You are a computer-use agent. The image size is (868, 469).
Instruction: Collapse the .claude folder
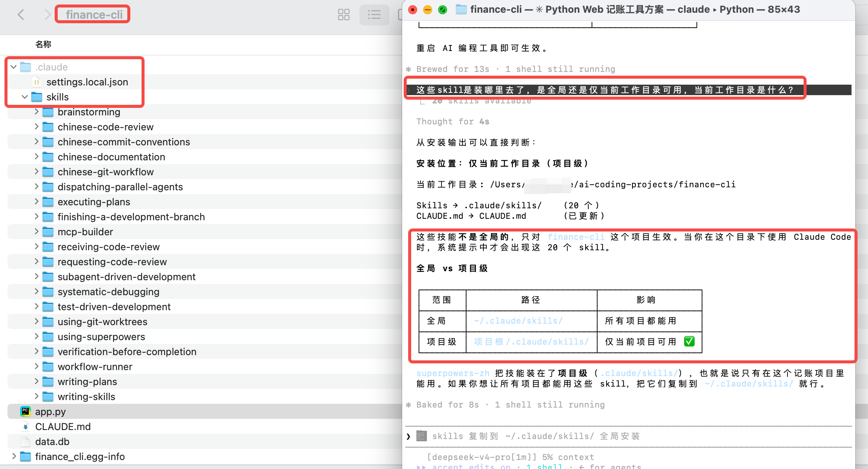click(13, 67)
